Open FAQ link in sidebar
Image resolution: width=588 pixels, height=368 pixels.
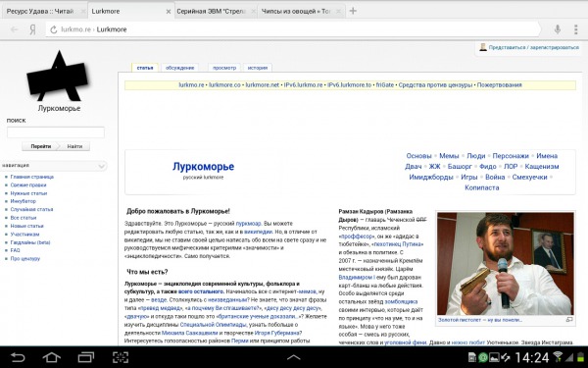tap(15, 250)
